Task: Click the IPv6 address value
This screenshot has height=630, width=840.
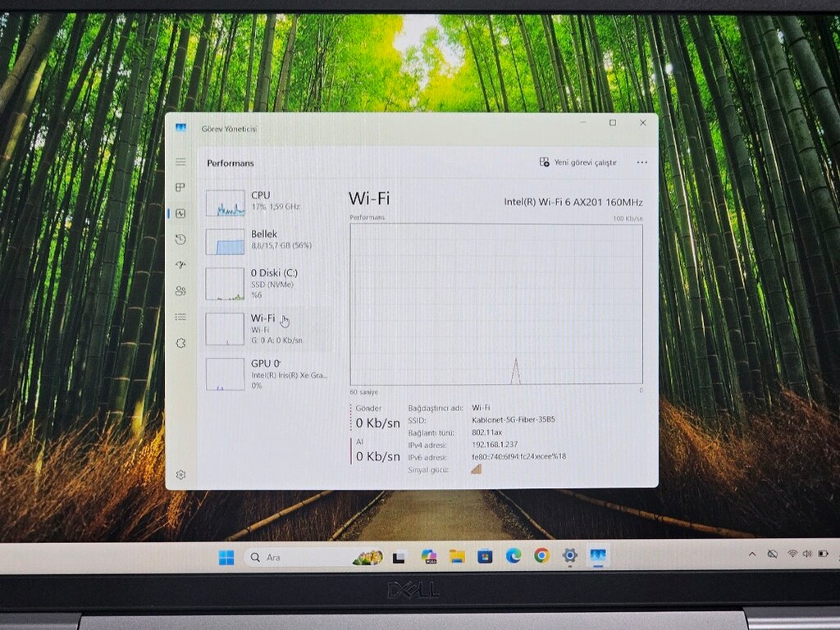Action: coord(518,456)
